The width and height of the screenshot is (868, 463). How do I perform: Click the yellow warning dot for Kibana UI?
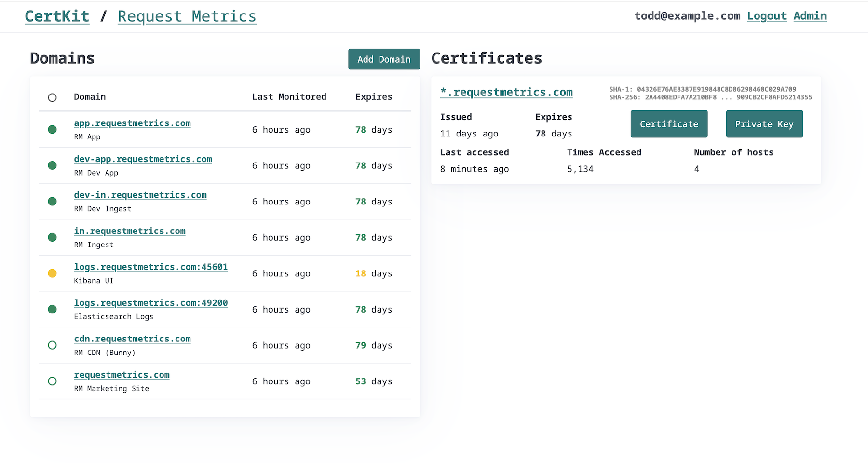tap(53, 273)
